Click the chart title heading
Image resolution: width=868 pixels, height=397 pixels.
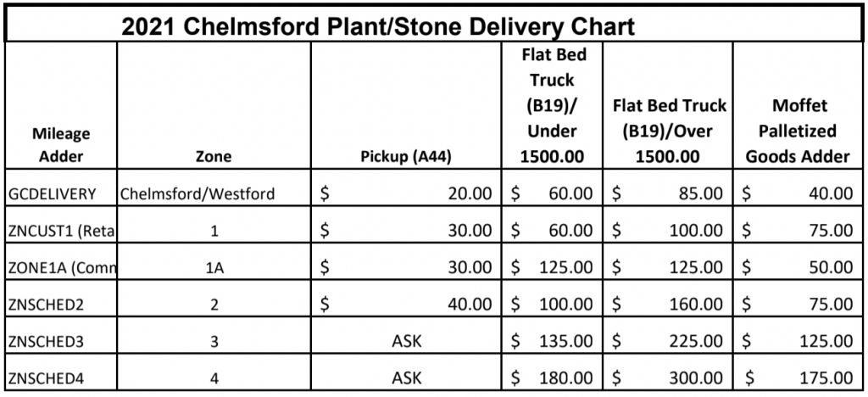pyautogui.click(x=378, y=25)
